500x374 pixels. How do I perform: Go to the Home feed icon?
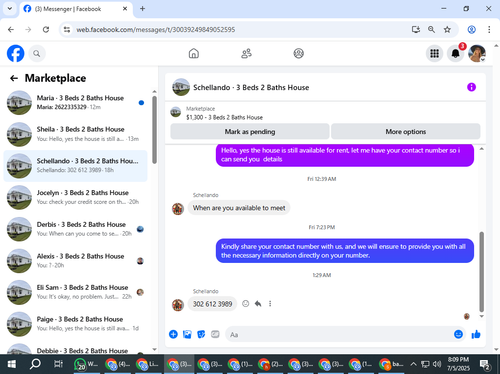pos(194,53)
